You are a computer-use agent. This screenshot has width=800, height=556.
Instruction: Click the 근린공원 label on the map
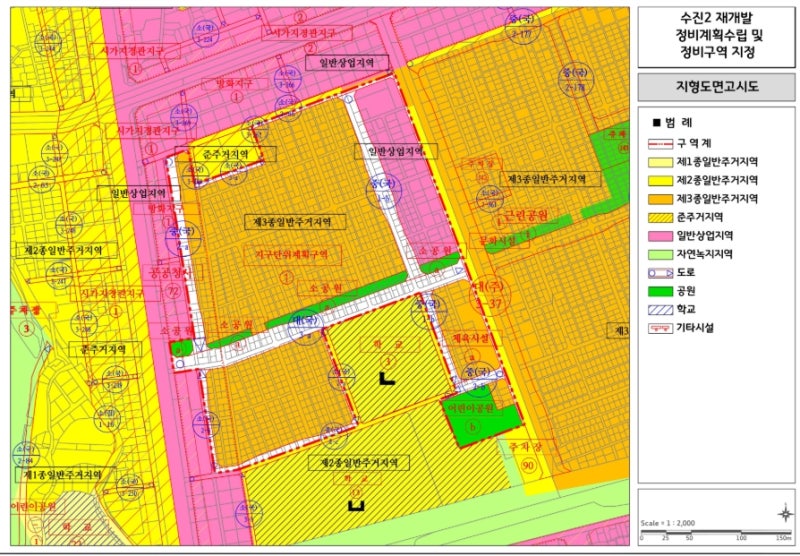pyautogui.click(x=526, y=215)
